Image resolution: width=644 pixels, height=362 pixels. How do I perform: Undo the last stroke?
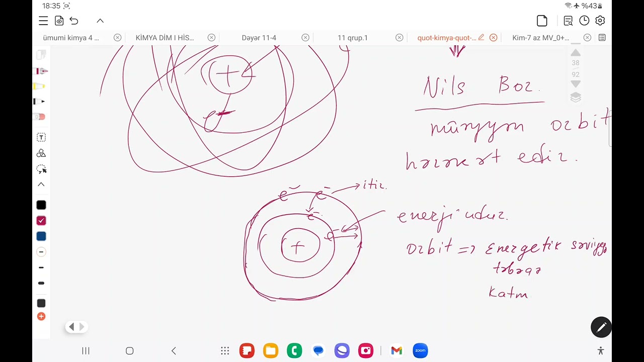click(x=74, y=21)
